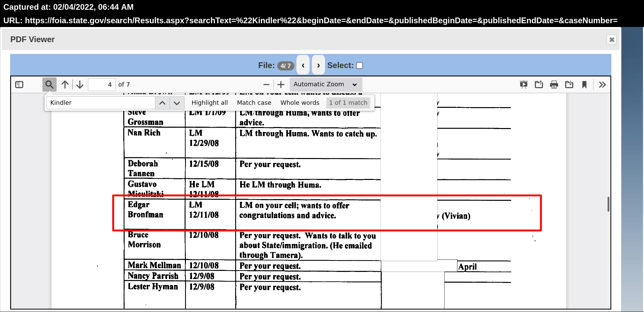Switch to presentation mode
Screen dimensions: 644x312
523,85
